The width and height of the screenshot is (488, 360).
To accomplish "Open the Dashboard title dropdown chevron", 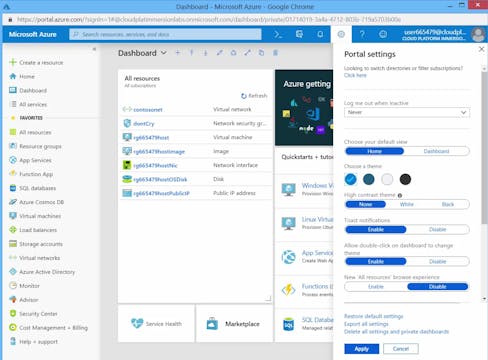I will [x=164, y=53].
